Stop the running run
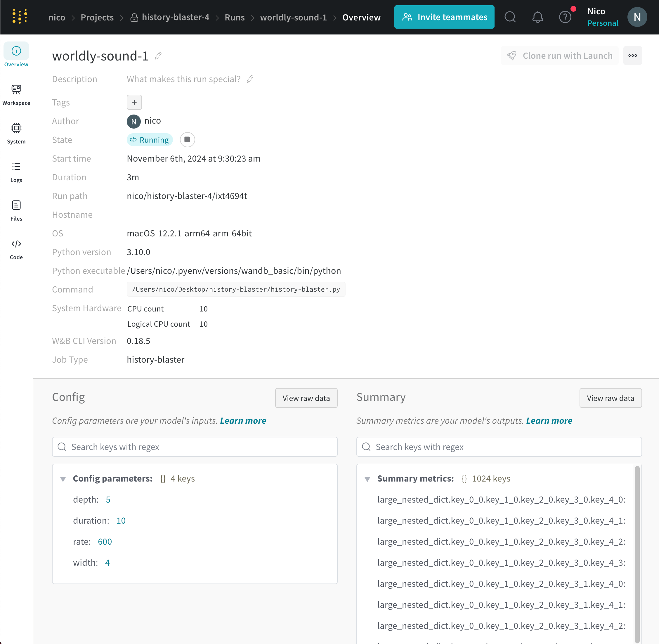The height and width of the screenshot is (644, 659). click(187, 140)
